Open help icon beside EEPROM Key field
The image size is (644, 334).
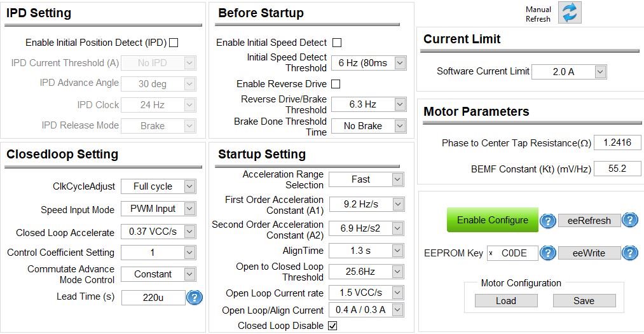point(547,253)
